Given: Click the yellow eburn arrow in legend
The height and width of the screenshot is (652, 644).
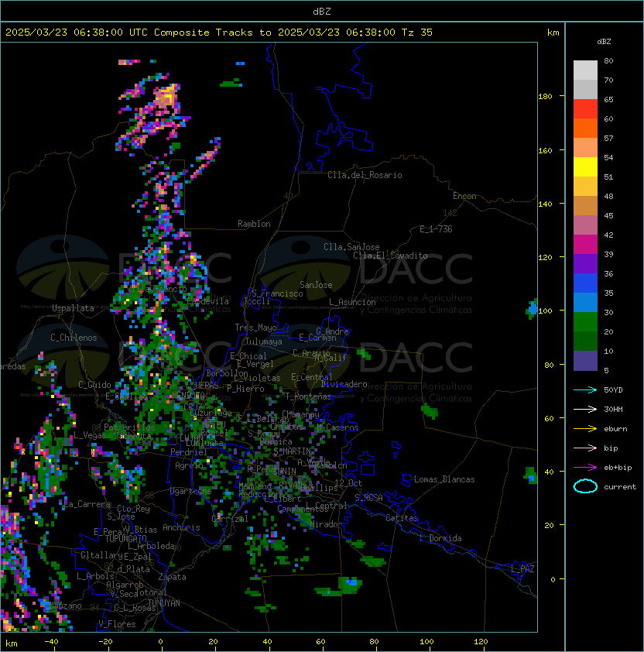Looking at the screenshot, I should 585,429.
